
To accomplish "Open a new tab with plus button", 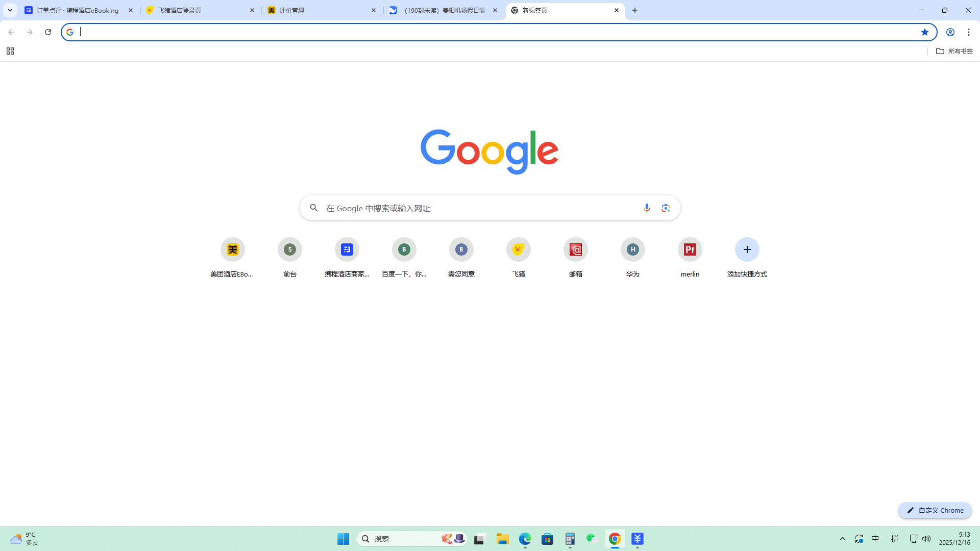I will click(x=635, y=10).
